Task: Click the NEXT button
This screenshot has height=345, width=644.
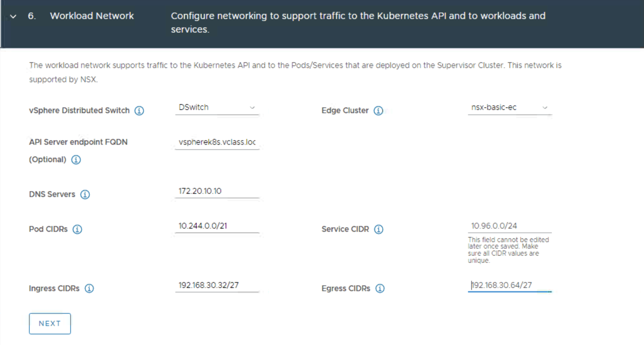Action: tap(50, 323)
